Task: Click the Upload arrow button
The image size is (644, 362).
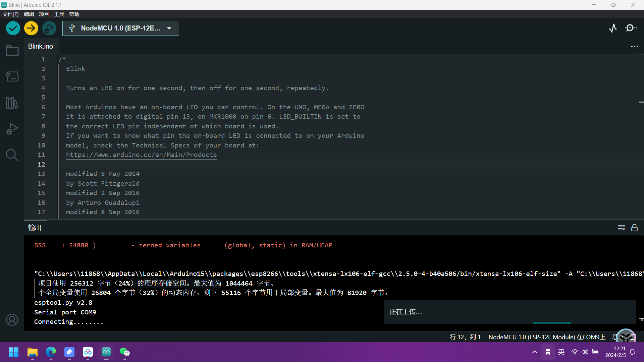Action: (31, 28)
